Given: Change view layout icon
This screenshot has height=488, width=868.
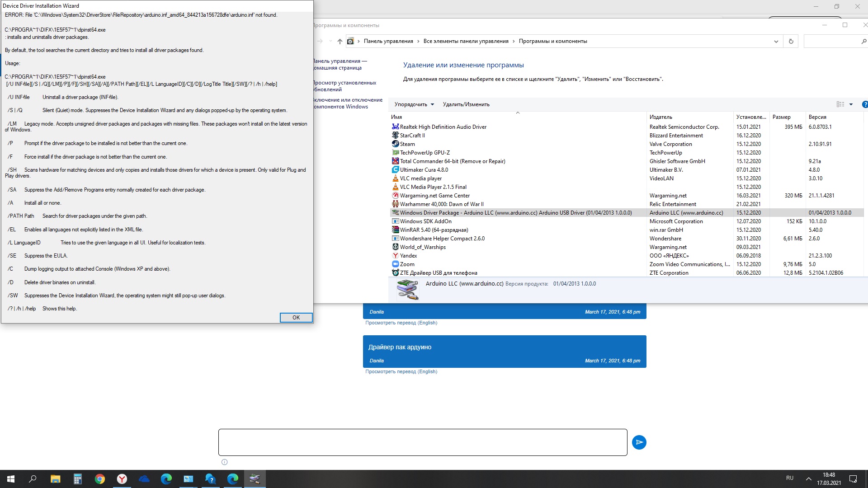Looking at the screenshot, I should point(840,104).
